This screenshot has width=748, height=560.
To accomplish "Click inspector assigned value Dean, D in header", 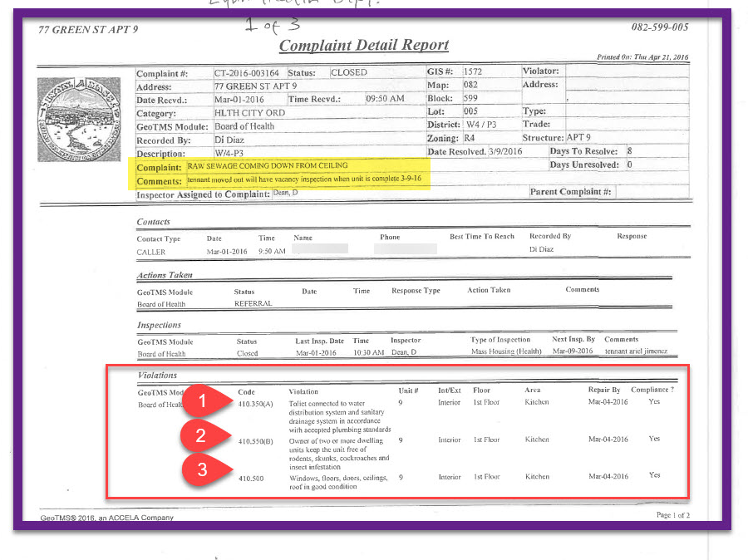I will [x=285, y=193].
